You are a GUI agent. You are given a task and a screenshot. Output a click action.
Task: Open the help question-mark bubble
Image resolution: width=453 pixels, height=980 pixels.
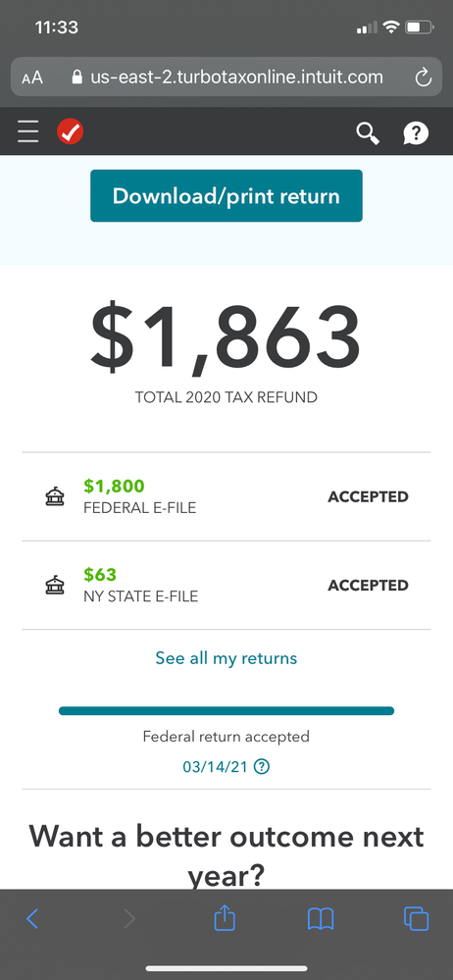(416, 132)
